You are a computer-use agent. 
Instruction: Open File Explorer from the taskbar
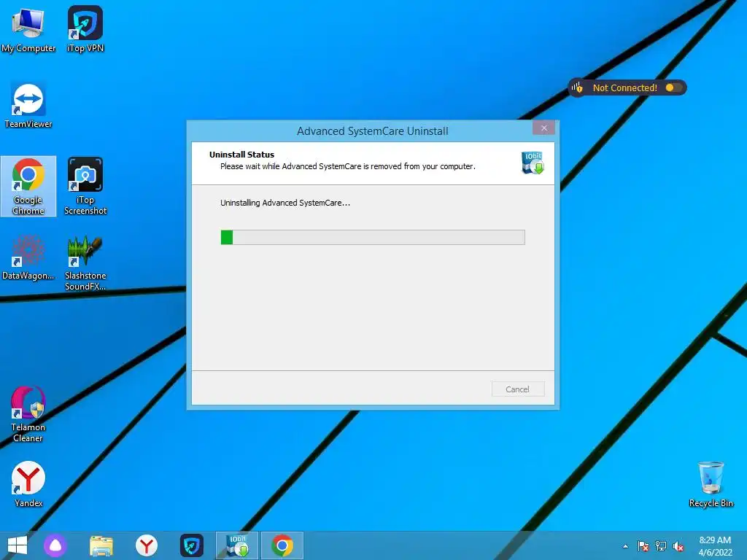pyautogui.click(x=101, y=545)
